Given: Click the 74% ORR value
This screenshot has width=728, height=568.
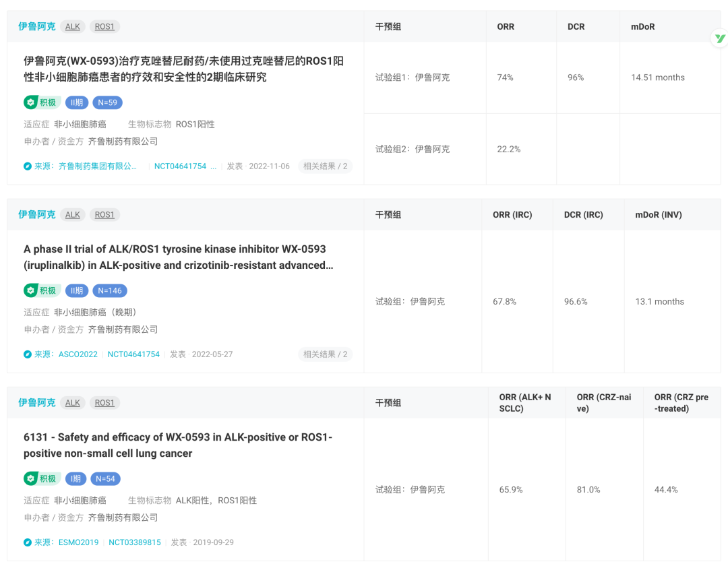Looking at the screenshot, I should [x=505, y=77].
